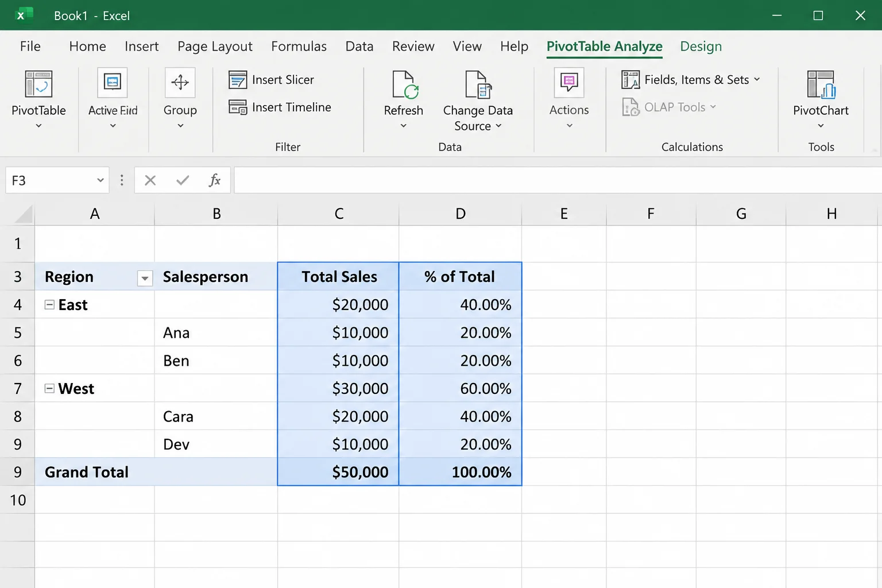This screenshot has height=588, width=882.
Task: Expand the Active Field dropdown chevron
Action: click(113, 126)
